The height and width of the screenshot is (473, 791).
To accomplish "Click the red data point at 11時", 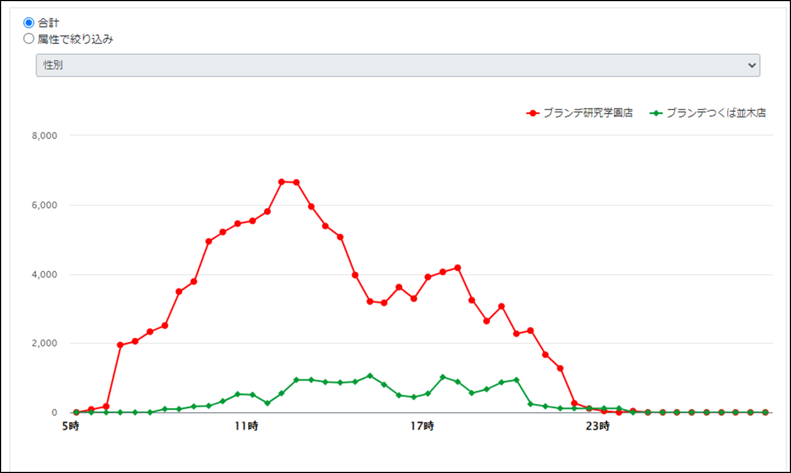I will tap(252, 221).
